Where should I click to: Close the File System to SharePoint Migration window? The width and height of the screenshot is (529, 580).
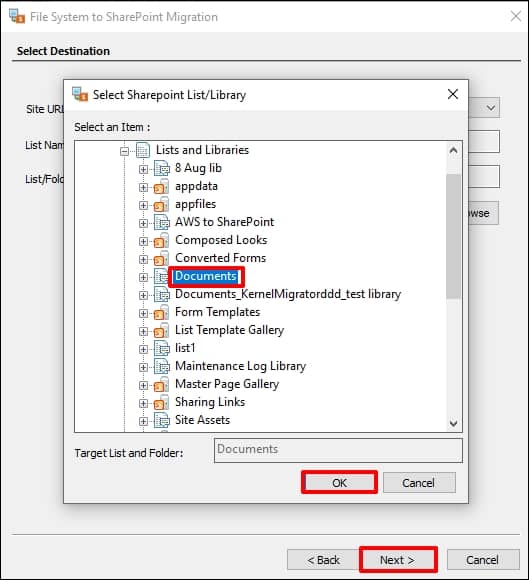click(x=516, y=16)
